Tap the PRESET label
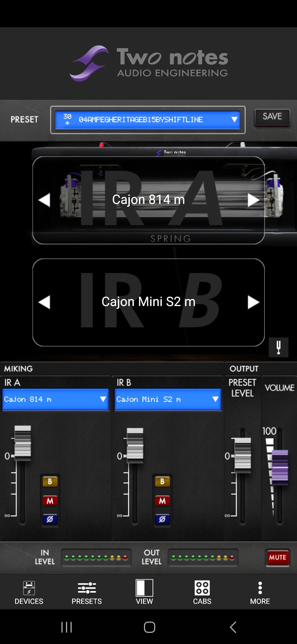297x644 pixels. (24, 119)
